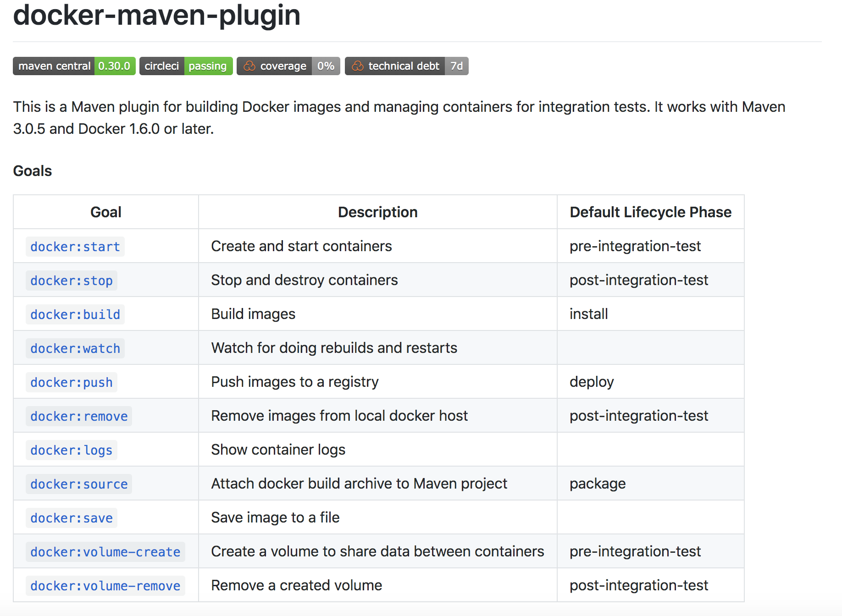Open the circleci passing badge

click(186, 66)
